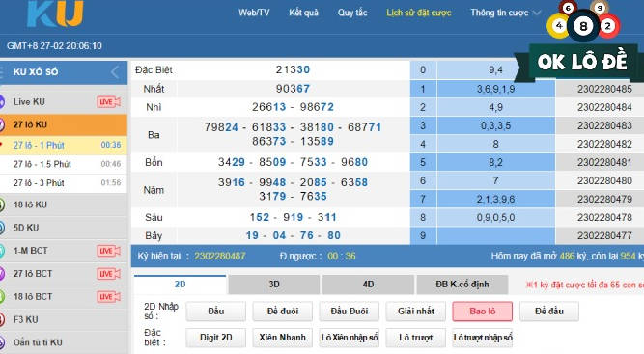Click the Lô trượt nhập số button
The height and width of the screenshot is (354, 644).
(483, 338)
